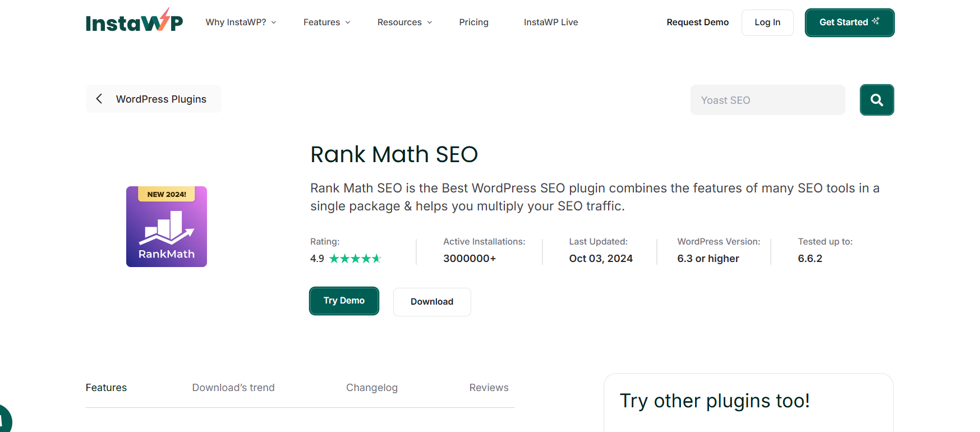The image size is (980, 432).
Task: Switch to the Changelog tab
Action: click(x=372, y=388)
